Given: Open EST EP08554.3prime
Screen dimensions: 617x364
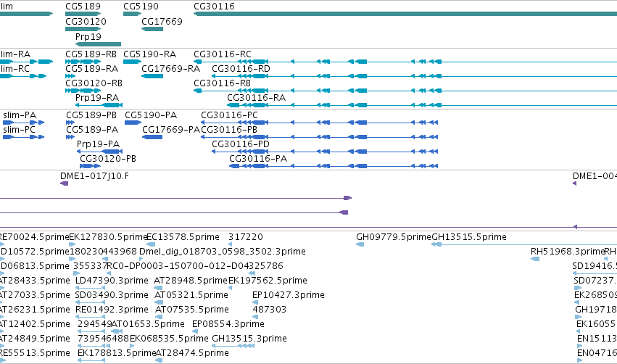Looking at the screenshot, I should pyautogui.click(x=228, y=324).
